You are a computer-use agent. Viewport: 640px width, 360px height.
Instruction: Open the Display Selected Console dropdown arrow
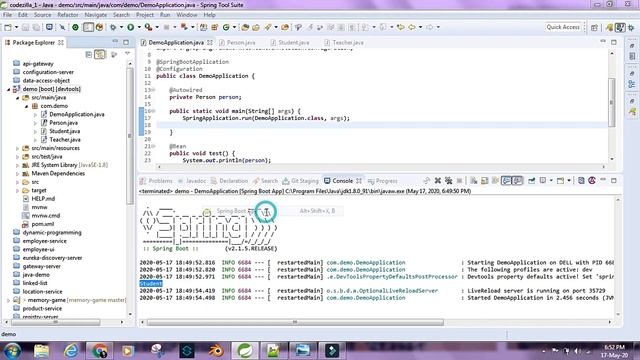coord(551,180)
